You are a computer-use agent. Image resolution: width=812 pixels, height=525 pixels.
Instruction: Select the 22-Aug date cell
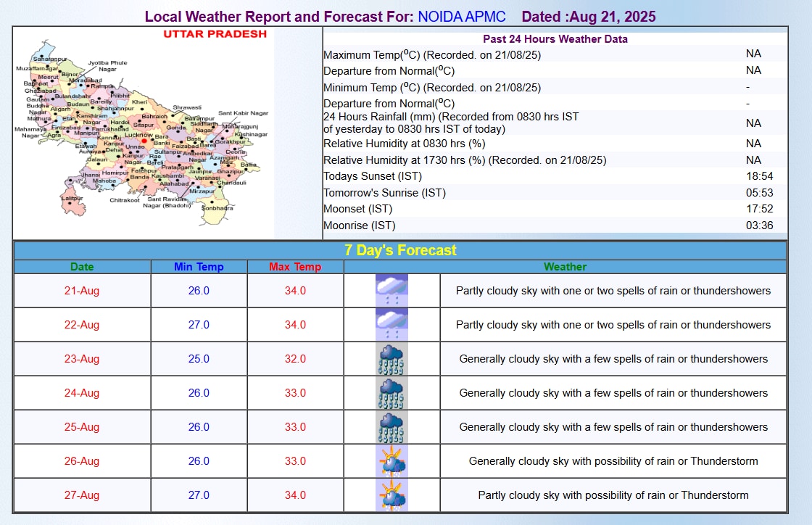pyautogui.click(x=82, y=325)
